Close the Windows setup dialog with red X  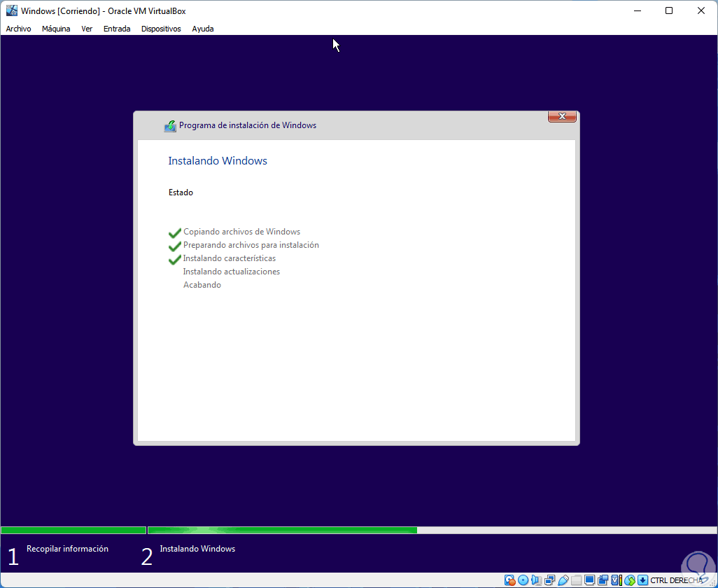click(562, 116)
